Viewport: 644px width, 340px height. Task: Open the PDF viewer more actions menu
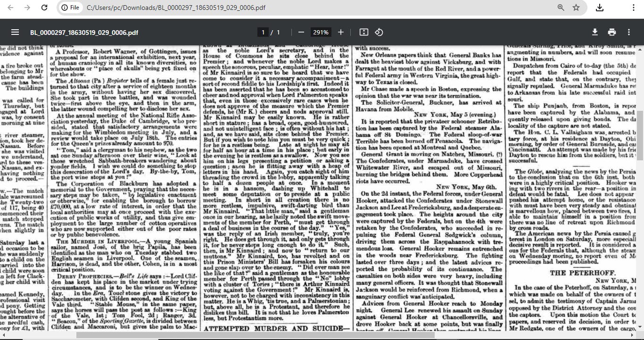pyautogui.click(x=629, y=32)
